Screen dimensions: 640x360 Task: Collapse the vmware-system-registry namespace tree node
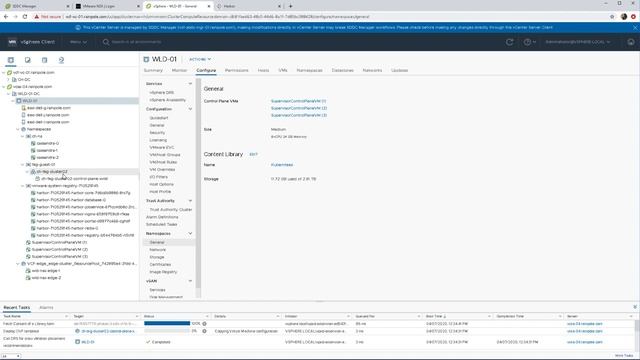point(23,186)
